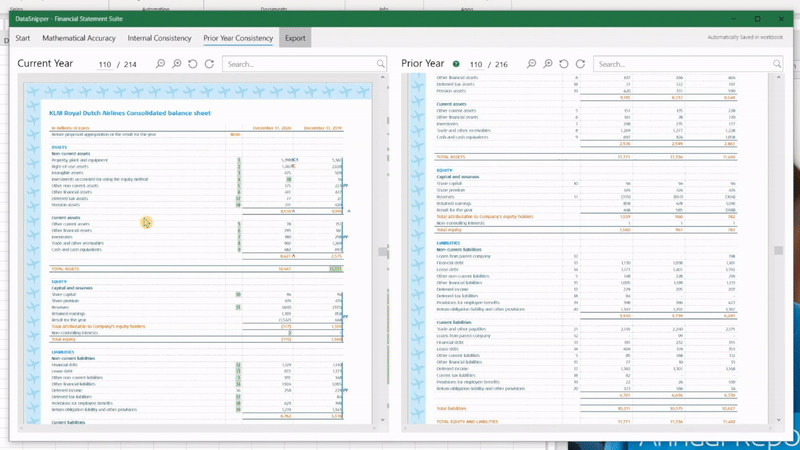Switch to the Mathematical Accuracy tab
The height and width of the screenshot is (450, 800).
(78, 38)
